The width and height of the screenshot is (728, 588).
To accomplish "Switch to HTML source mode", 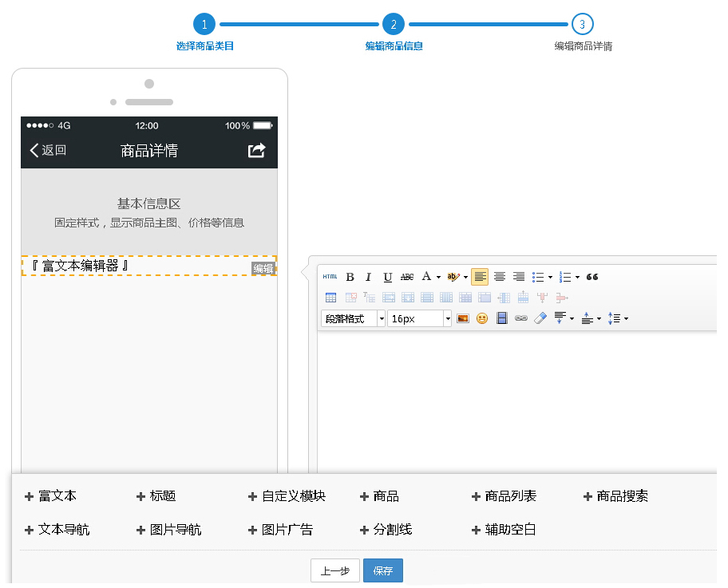I will [330, 277].
